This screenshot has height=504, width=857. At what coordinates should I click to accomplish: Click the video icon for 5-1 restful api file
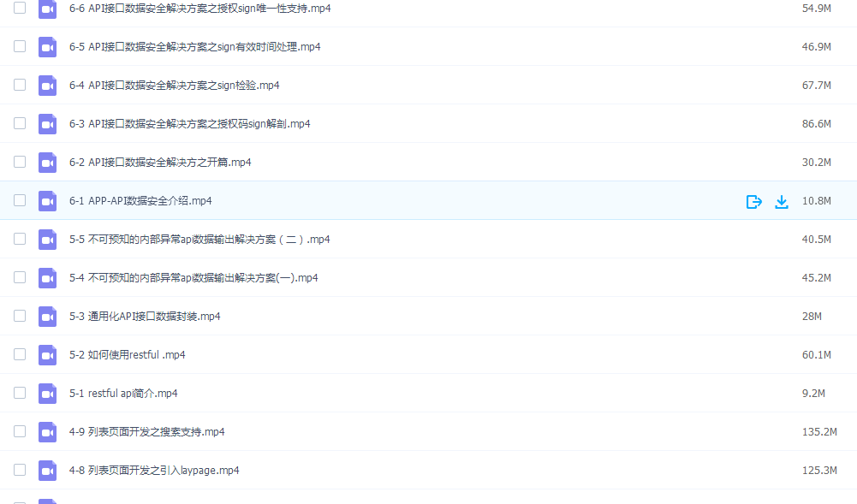[x=48, y=393]
